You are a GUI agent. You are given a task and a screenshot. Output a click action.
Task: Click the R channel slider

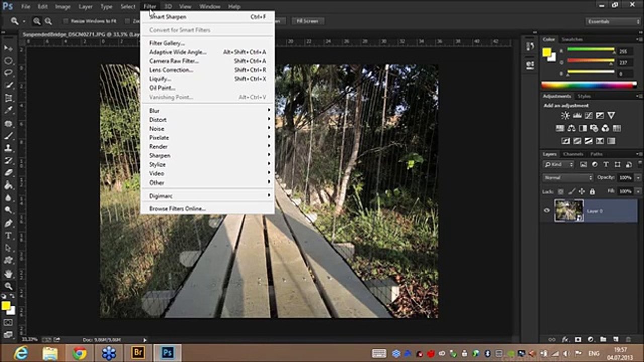591,50
